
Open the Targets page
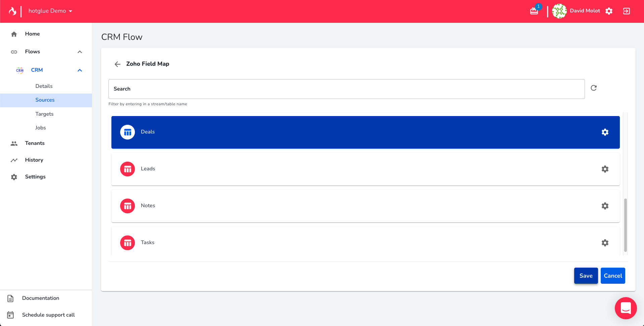coord(44,114)
